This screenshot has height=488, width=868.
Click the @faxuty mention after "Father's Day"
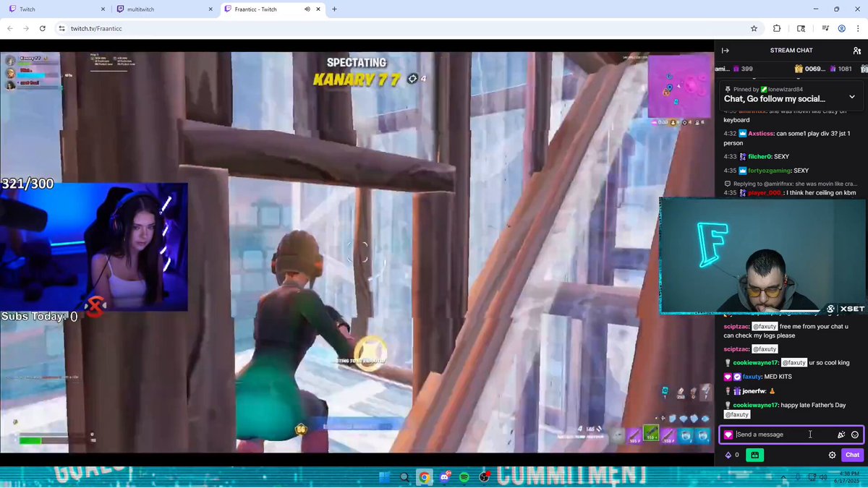coord(739,415)
